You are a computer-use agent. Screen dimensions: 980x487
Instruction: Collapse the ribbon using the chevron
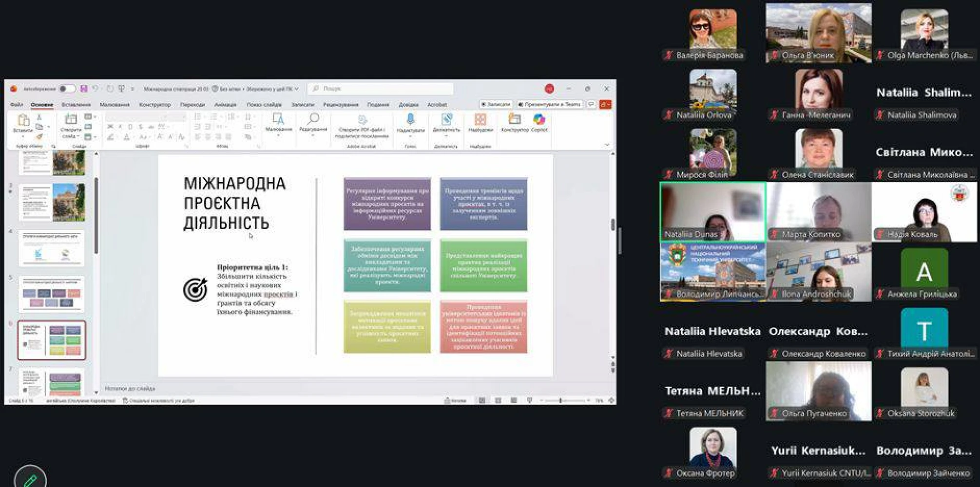607,145
